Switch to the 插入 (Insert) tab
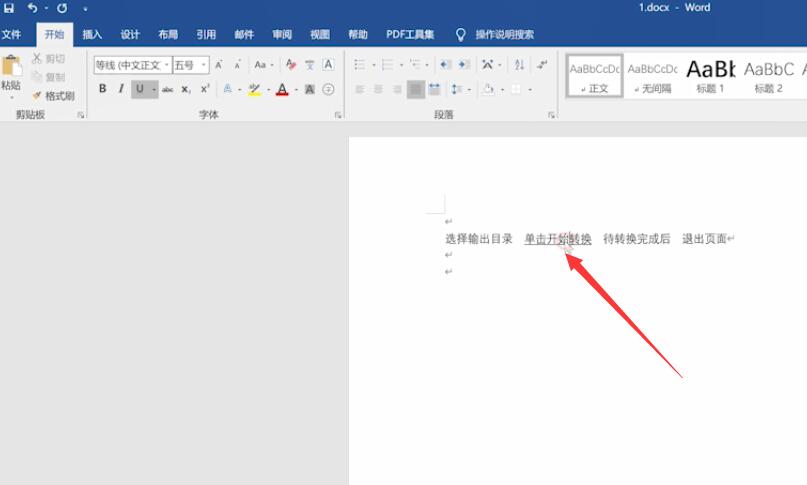This screenshot has width=807, height=485. [x=92, y=34]
